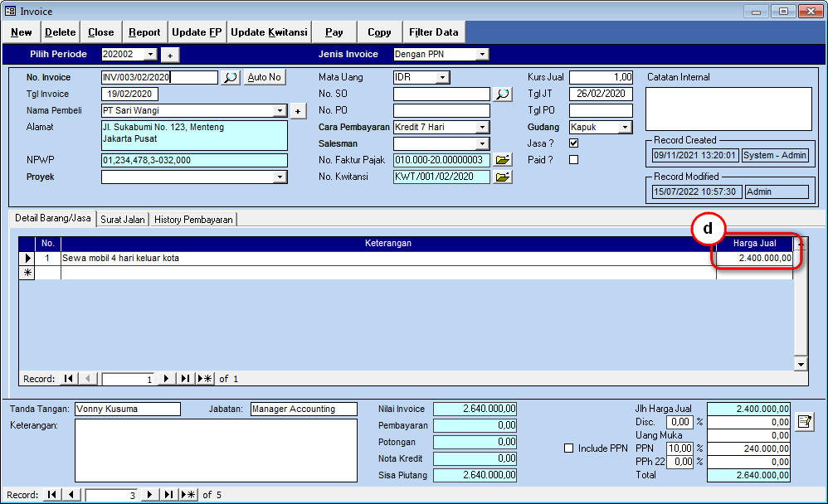Tick the Jasa checkbox

click(x=574, y=143)
